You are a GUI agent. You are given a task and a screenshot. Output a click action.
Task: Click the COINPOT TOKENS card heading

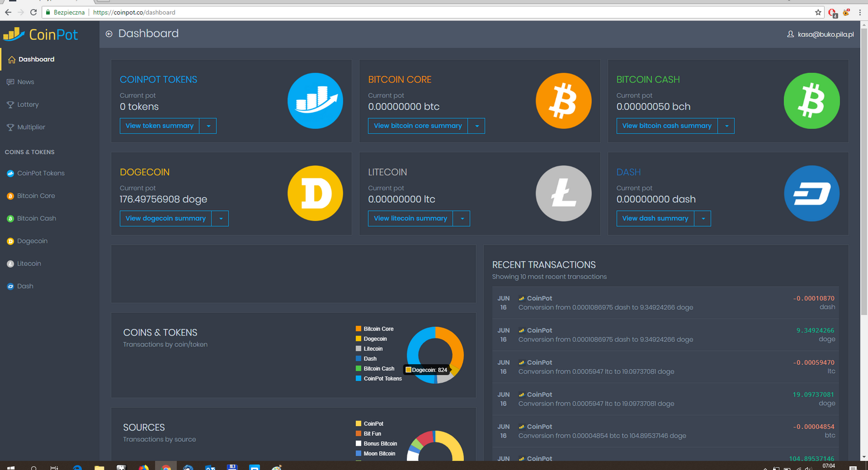[158, 80]
